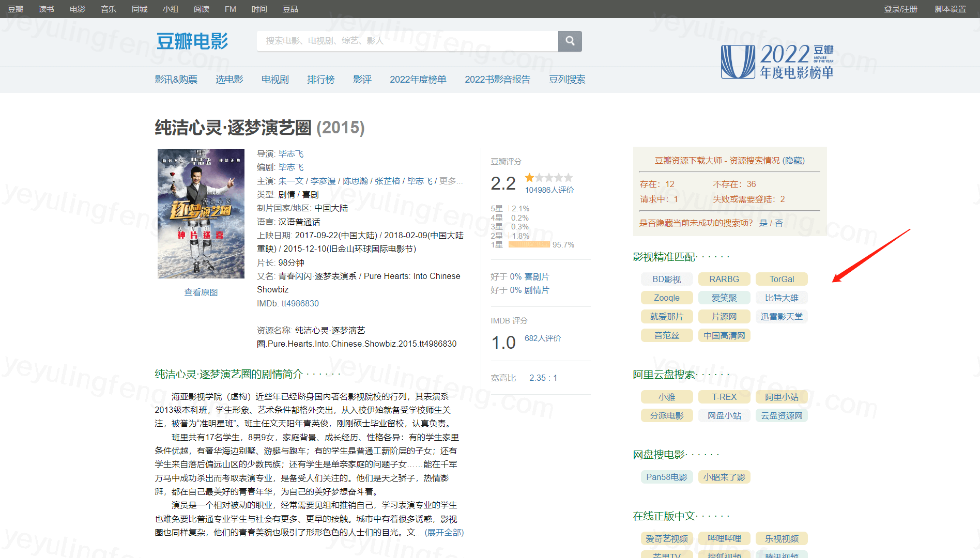Click the 1星 95.7% rating bar
The height and width of the screenshot is (558, 980).
529,244
